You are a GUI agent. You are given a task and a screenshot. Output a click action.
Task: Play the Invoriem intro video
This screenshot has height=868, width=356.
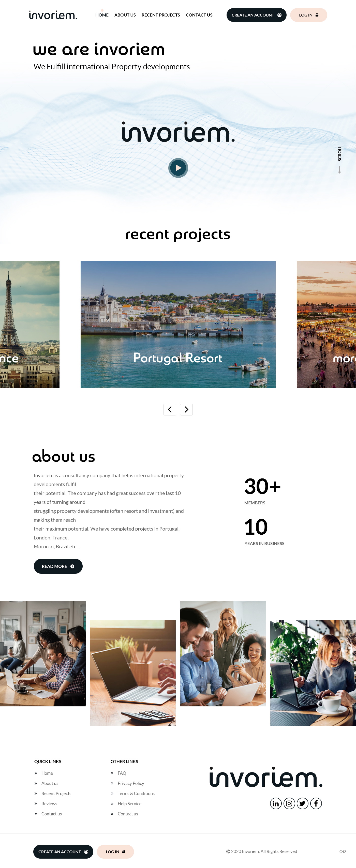point(178,168)
